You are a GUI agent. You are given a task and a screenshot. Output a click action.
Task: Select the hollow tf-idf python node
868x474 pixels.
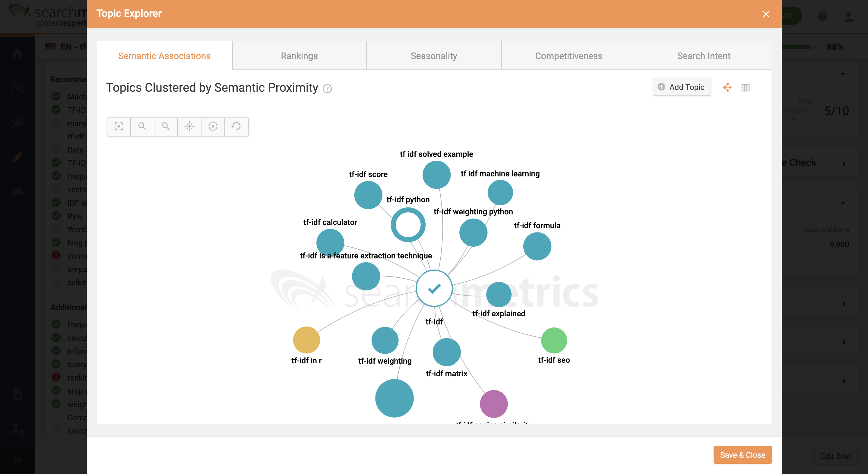point(408,225)
